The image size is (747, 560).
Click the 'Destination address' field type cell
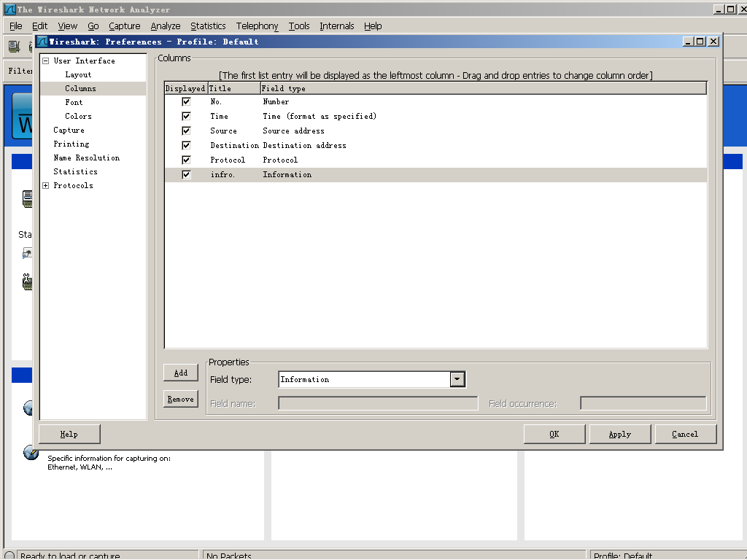click(304, 145)
